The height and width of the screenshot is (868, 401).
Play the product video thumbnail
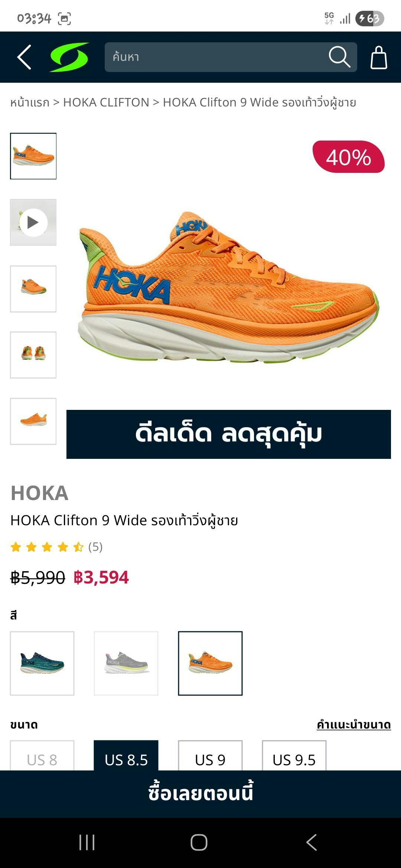pyautogui.click(x=33, y=223)
